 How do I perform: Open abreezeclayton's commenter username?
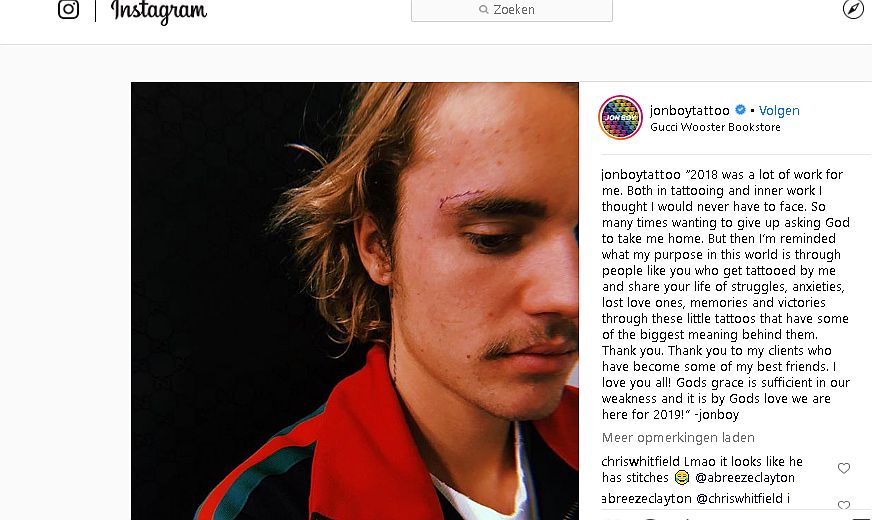tap(646, 498)
